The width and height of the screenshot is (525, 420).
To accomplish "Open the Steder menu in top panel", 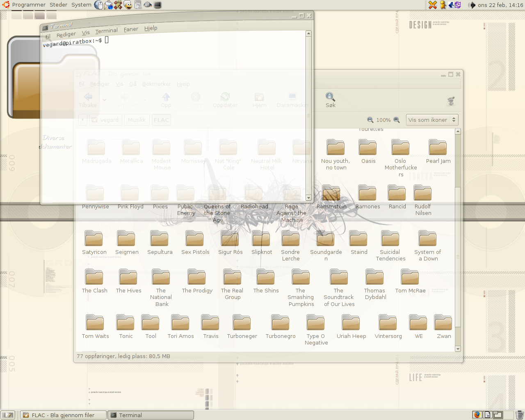I will 58,5.
